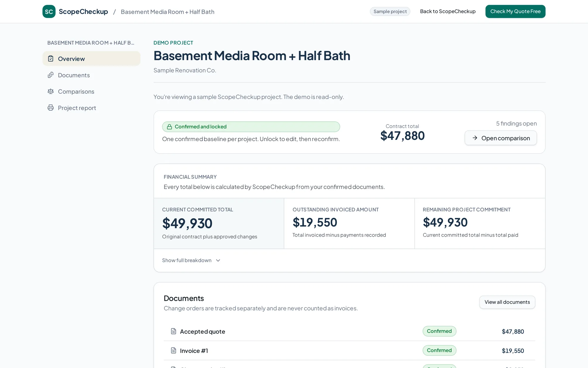
Task: Click the Documents section heading
Action: click(184, 298)
